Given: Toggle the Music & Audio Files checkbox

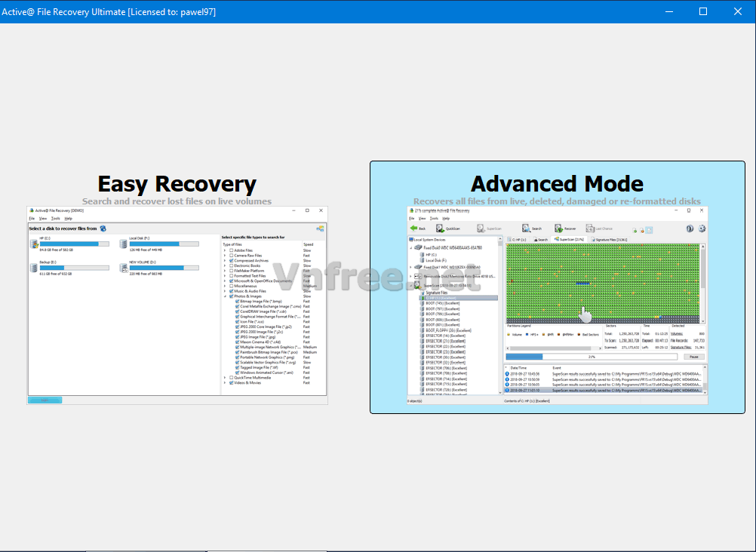Looking at the screenshot, I should pyautogui.click(x=231, y=291).
